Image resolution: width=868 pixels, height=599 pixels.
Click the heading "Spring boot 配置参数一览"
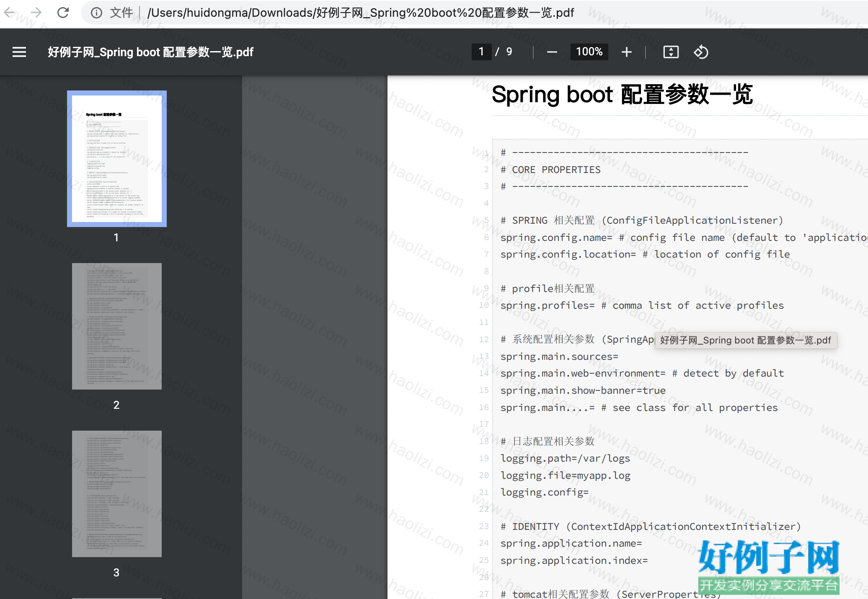622,94
